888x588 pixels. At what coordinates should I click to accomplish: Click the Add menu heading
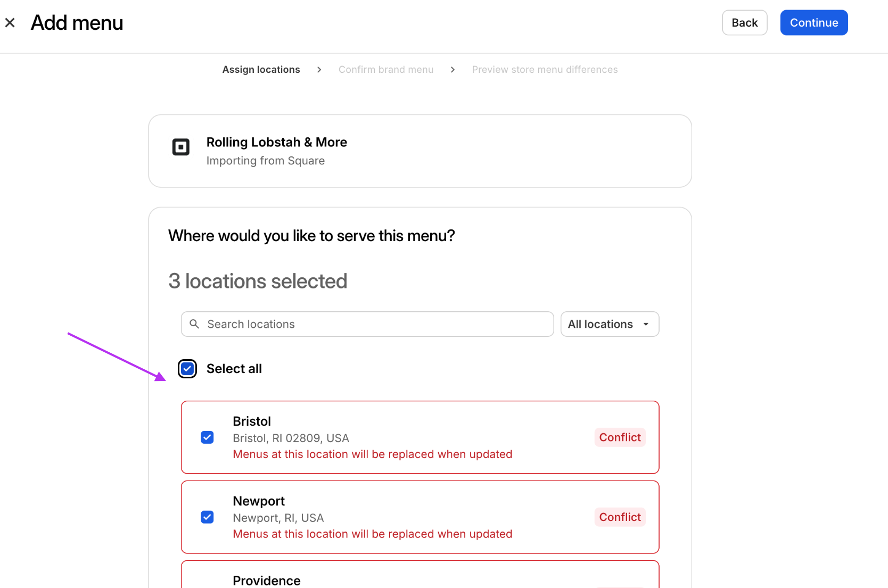coord(77,23)
